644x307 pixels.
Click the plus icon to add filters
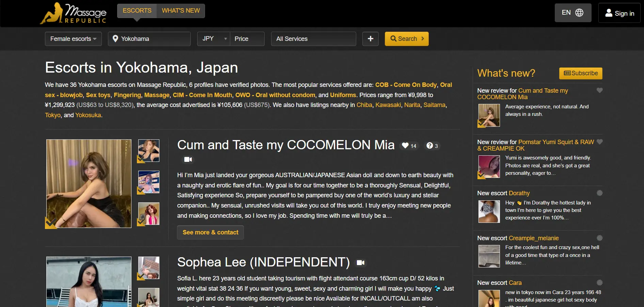pyautogui.click(x=370, y=39)
